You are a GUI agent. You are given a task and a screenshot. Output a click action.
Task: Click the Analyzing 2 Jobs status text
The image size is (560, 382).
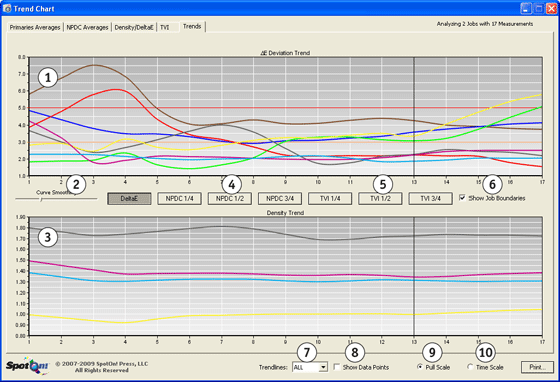point(485,24)
